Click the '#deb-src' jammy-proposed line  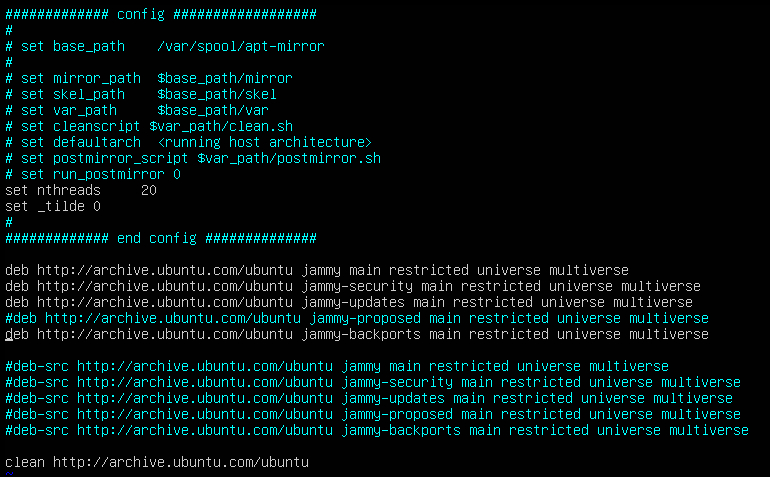[x=373, y=414]
